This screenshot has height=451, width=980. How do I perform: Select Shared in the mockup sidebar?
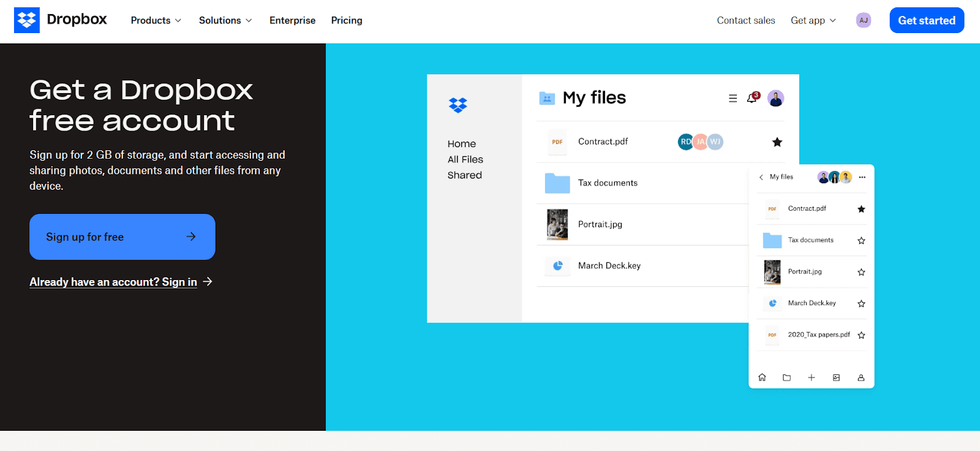pos(465,175)
